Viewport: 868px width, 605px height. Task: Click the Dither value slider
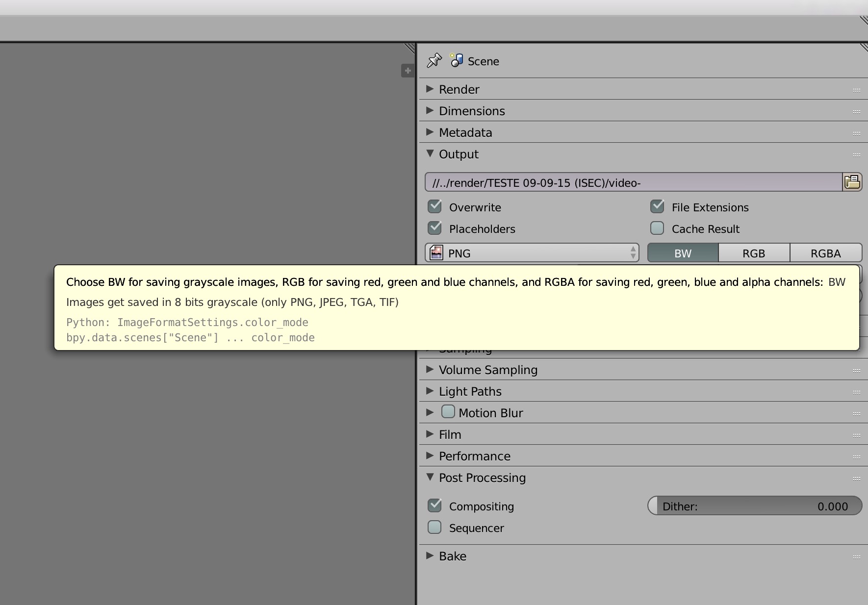click(x=755, y=506)
